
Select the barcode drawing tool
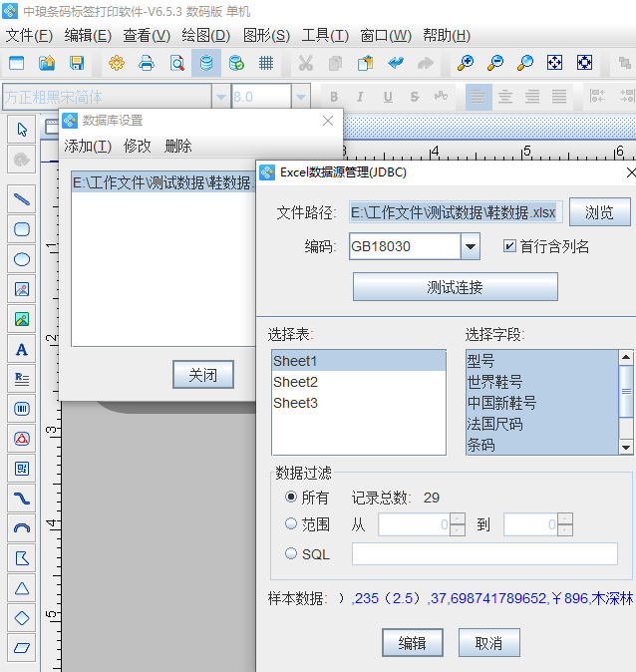tap(21, 409)
